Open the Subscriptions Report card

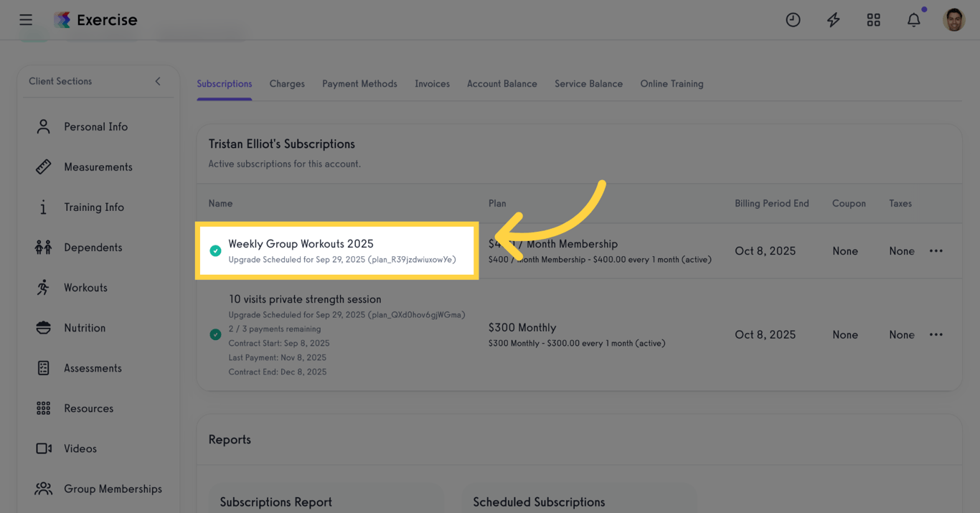point(275,502)
